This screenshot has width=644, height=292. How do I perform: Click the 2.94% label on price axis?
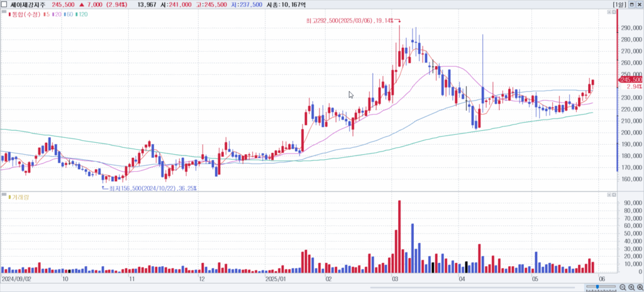(635, 86)
